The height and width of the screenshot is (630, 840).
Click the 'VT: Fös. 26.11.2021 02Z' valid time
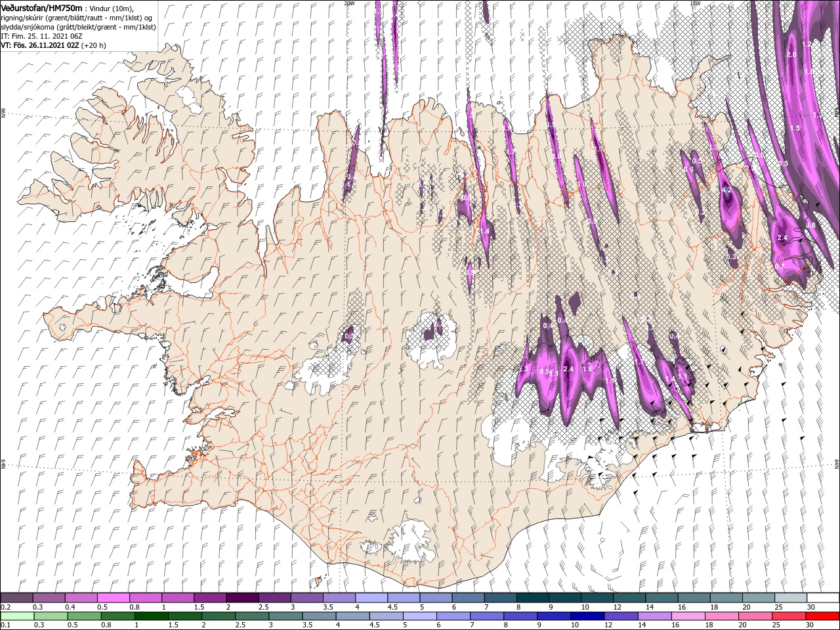pos(40,45)
